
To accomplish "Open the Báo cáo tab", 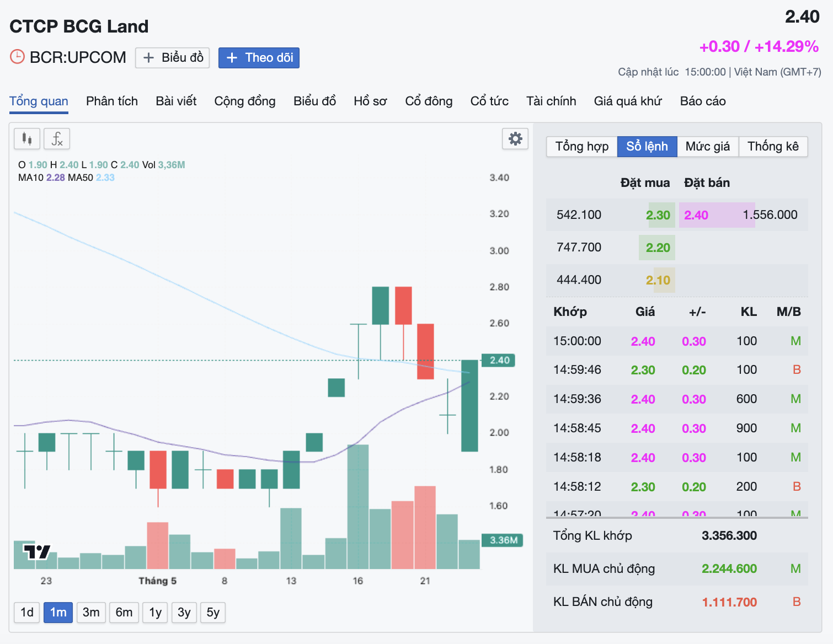I will click(x=703, y=101).
